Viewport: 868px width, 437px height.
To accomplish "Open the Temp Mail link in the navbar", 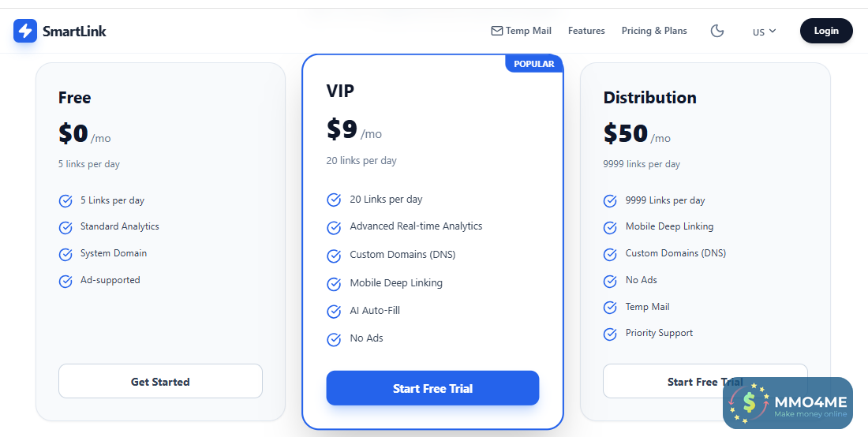I will (x=528, y=31).
